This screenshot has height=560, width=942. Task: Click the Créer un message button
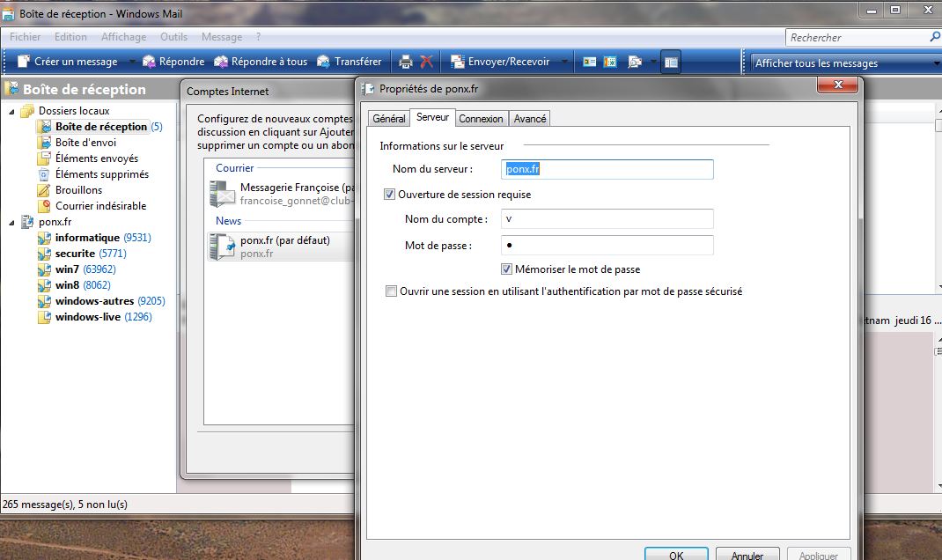[x=67, y=62]
